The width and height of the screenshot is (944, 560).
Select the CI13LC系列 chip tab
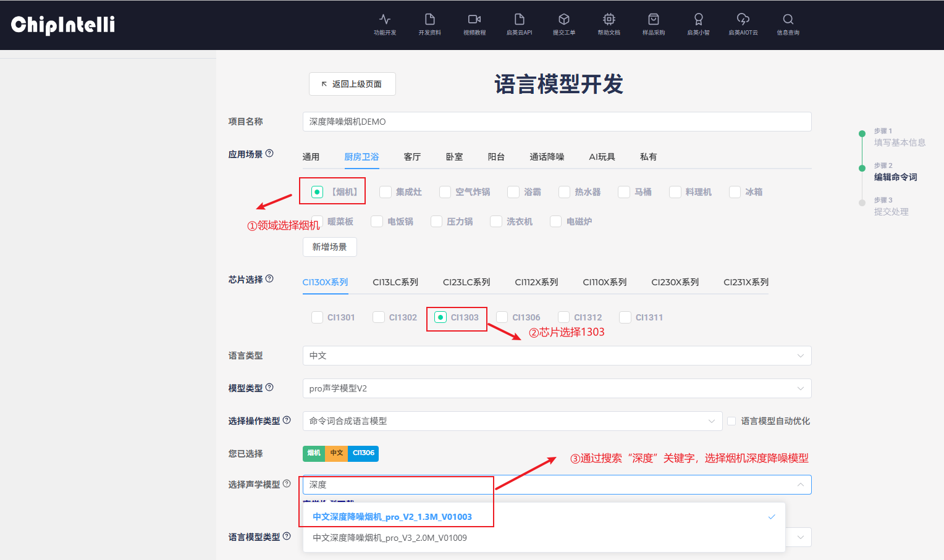tap(395, 282)
